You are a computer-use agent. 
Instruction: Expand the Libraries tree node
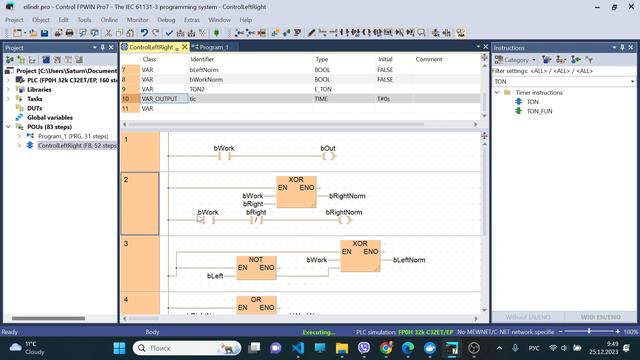pos(8,89)
